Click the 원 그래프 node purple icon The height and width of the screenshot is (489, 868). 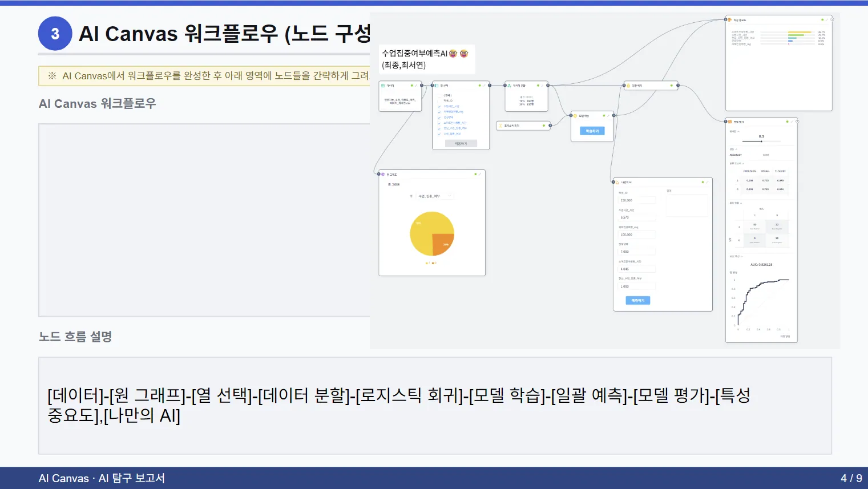point(383,174)
